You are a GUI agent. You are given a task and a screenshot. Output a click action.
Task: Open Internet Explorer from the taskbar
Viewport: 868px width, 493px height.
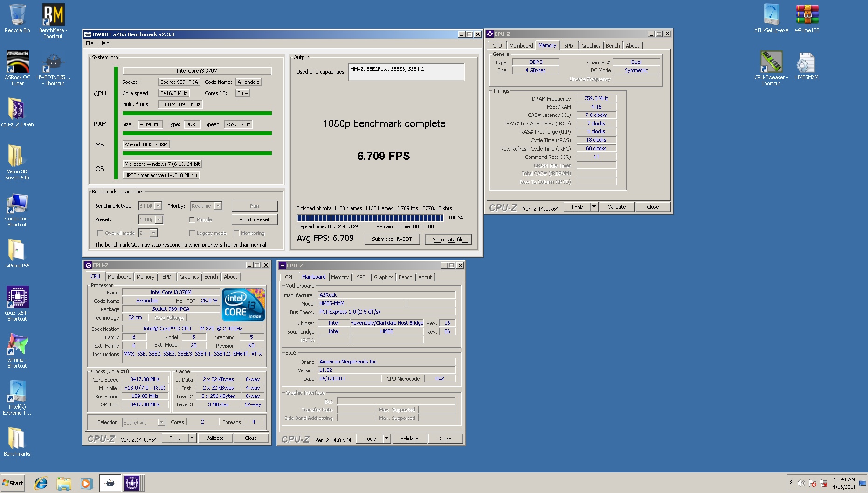pos(41,483)
